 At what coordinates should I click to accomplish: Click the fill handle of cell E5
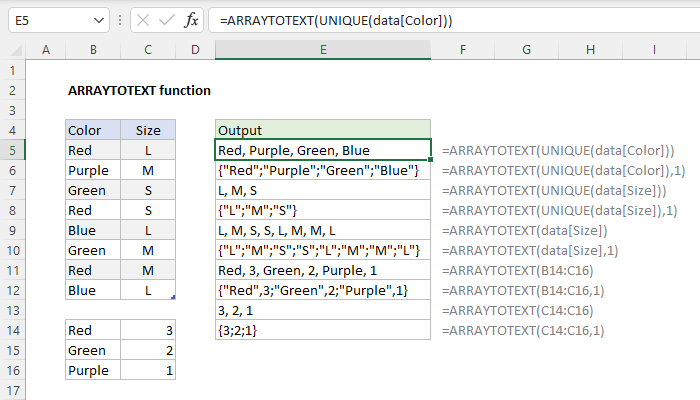(x=430, y=159)
